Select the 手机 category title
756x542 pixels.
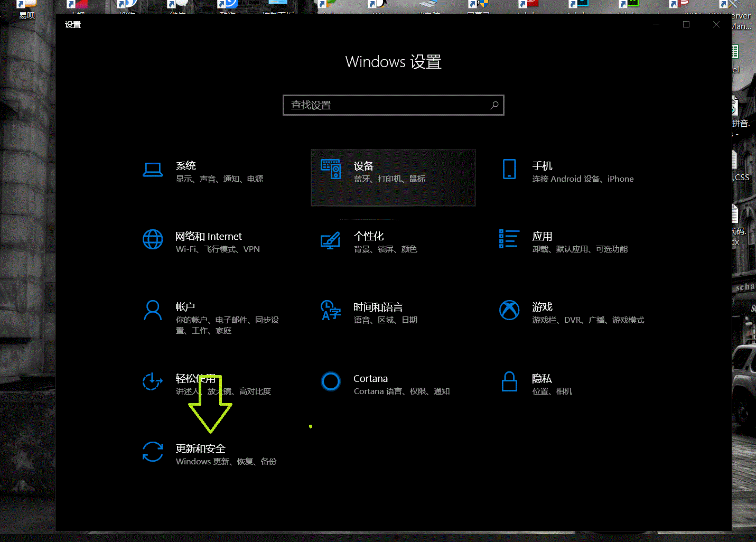point(542,166)
